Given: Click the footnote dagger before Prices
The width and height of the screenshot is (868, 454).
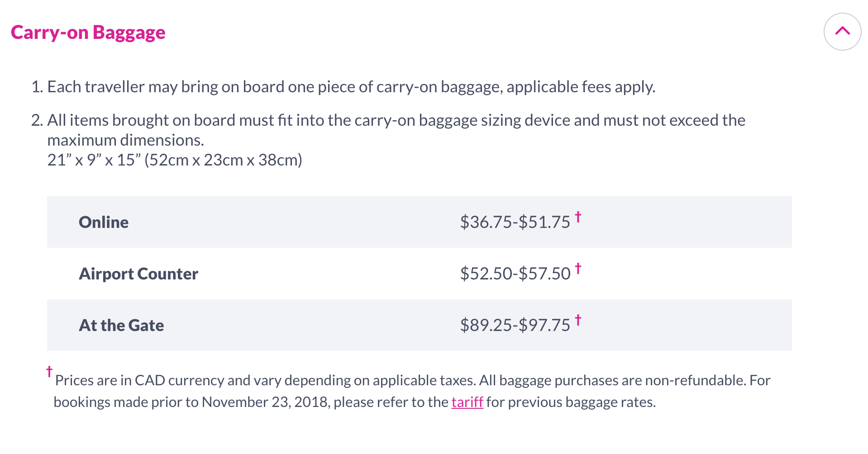Looking at the screenshot, I should 49,372.
